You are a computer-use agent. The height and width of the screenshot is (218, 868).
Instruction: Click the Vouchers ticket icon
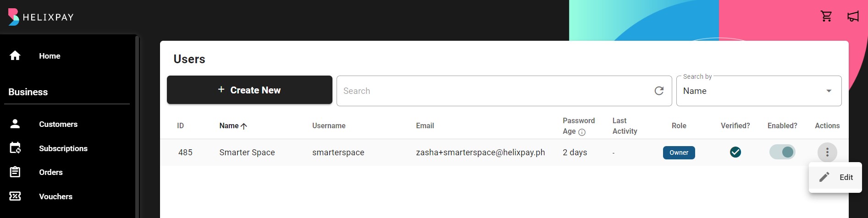(15, 196)
